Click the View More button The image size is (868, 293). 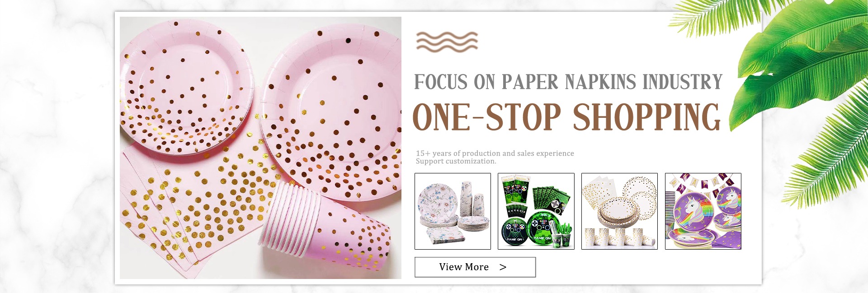pyautogui.click(x=475, y=267)
